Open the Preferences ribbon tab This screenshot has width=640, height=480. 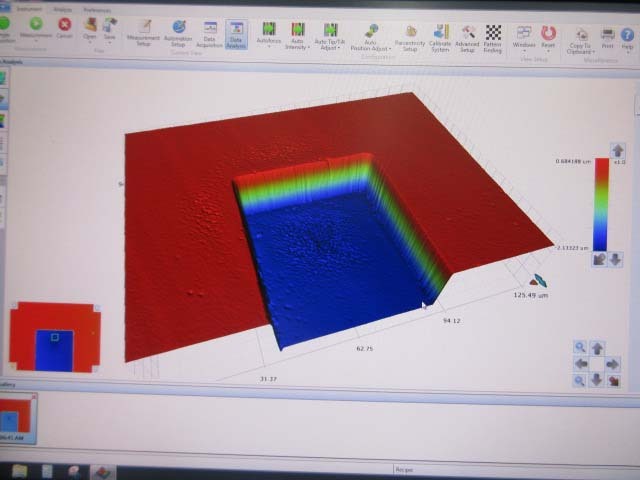pos(96,10)
